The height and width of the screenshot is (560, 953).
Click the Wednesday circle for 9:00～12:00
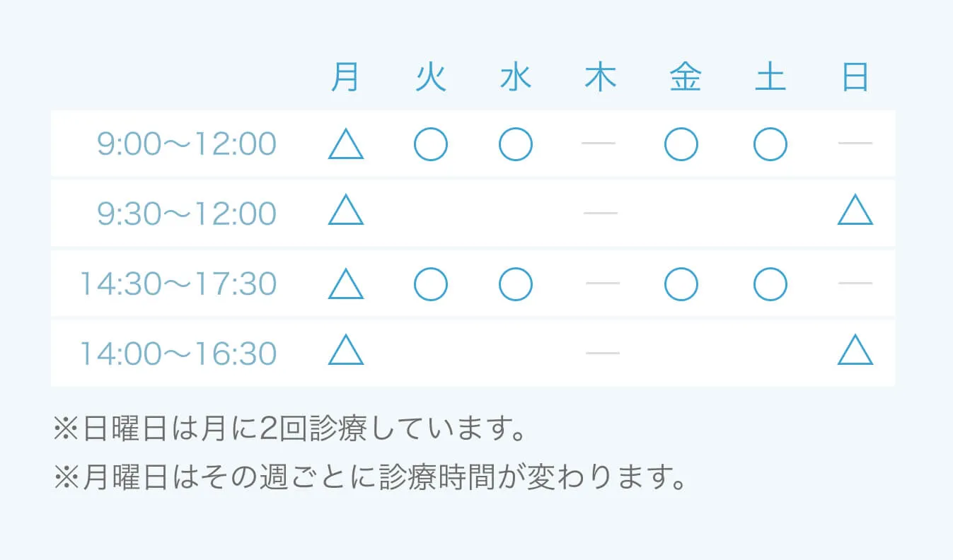(x=516, y=144)
